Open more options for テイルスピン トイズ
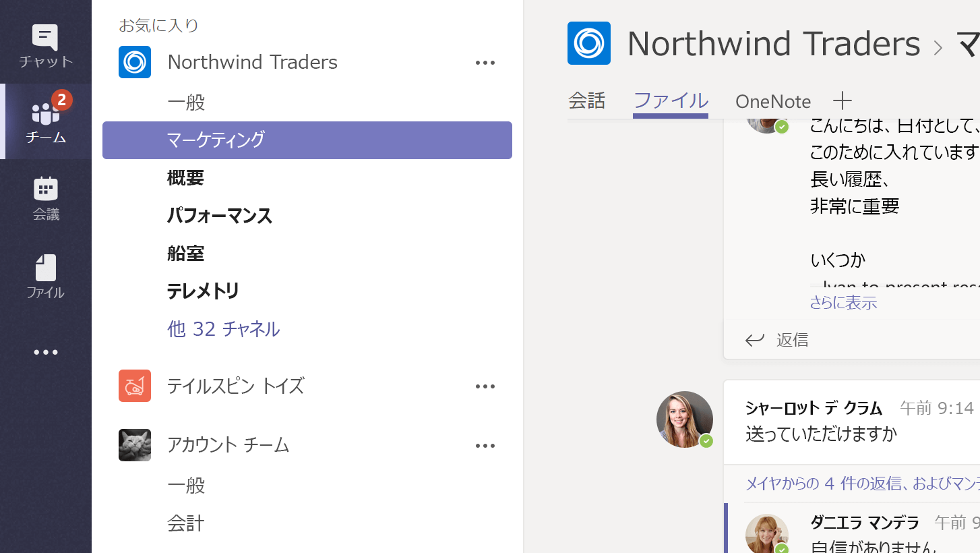 (485, 386)
